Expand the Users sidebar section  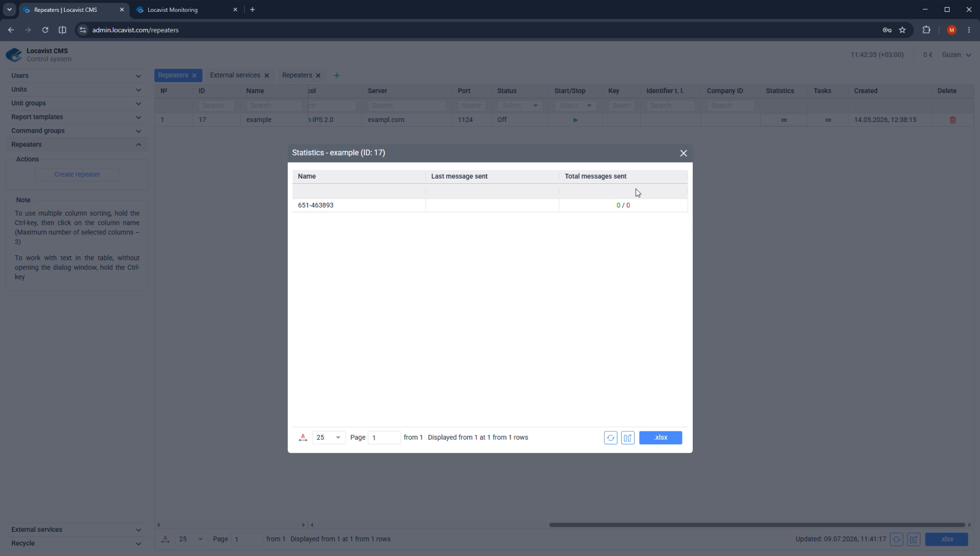click(x=77, y=76)
